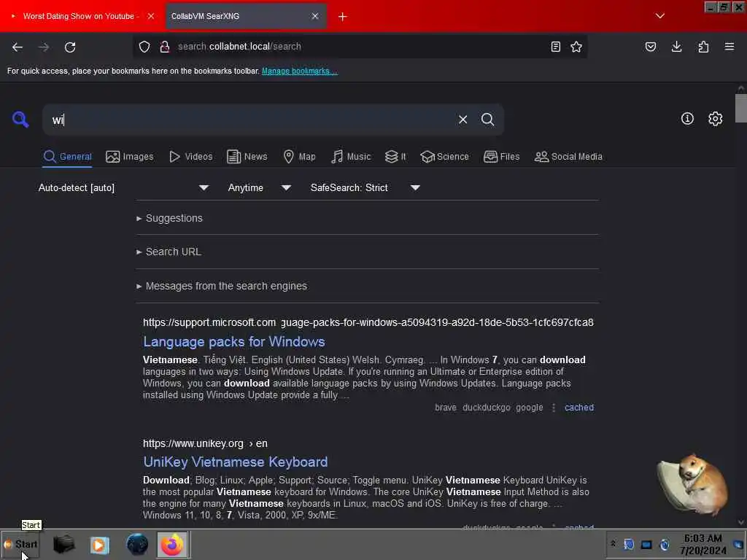Open the Firefox downloads panel
The image size is (747, 560).
tap(676, 47)
